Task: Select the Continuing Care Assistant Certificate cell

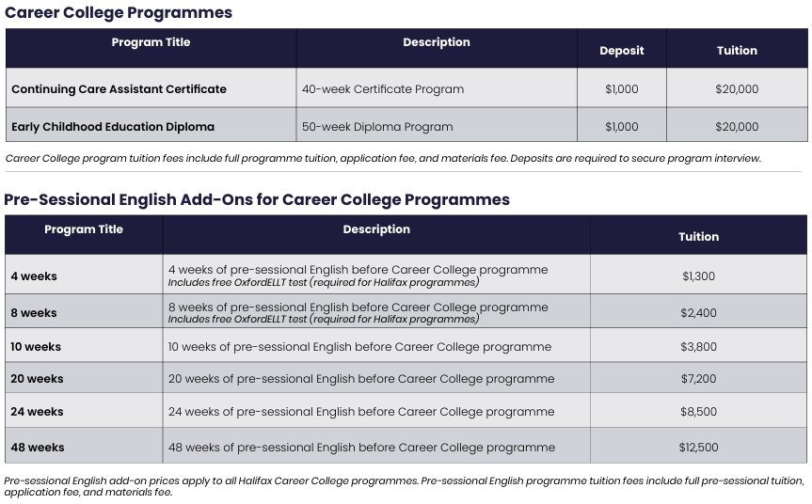Action: [119, 89]
